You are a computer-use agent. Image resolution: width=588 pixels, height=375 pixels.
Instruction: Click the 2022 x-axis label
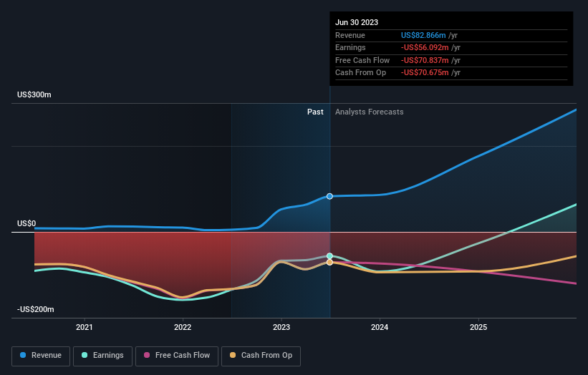click(x=183, y=327)
